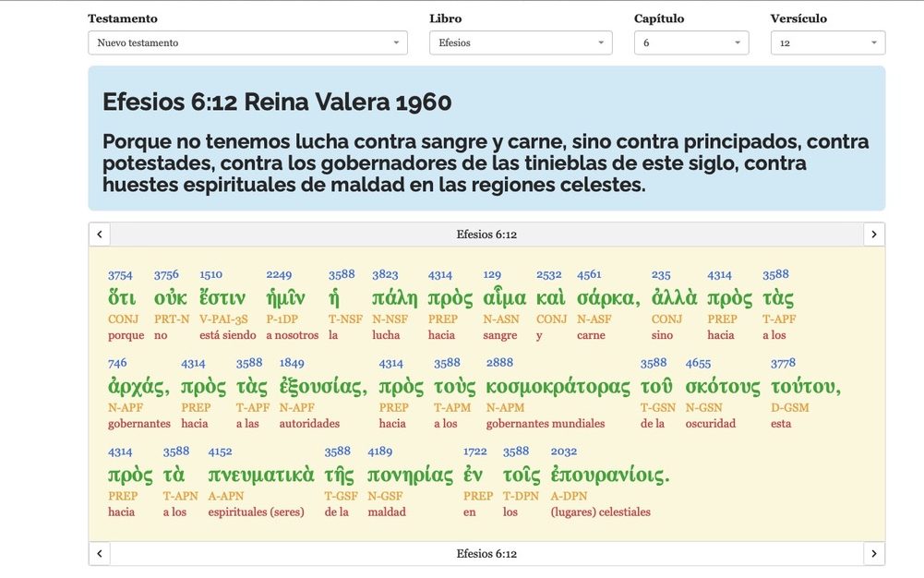Click Strong's number 4189 above πονηρίας

(380, 452)
